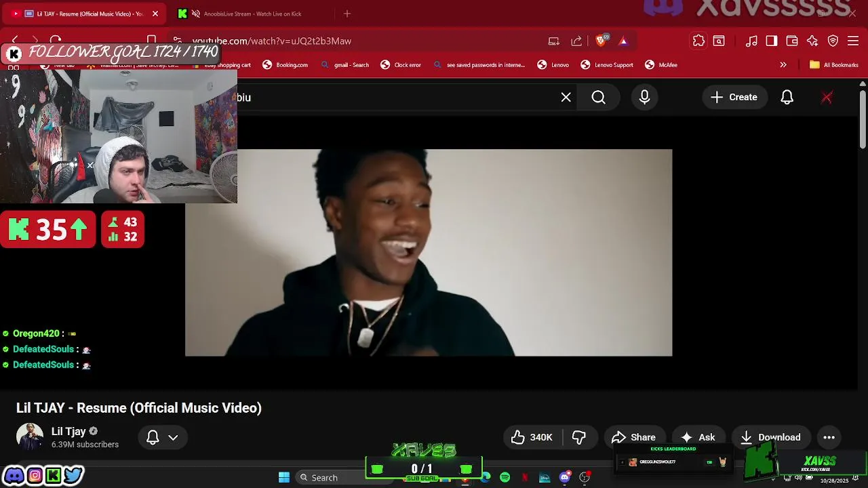Open the gmail - Search bookmark

[344, 65]
